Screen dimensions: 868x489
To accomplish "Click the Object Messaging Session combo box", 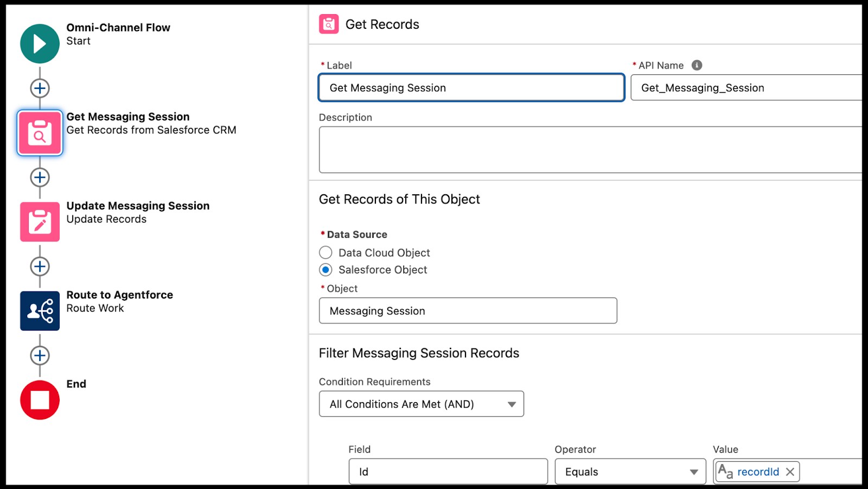I will (x=468, y=311).
